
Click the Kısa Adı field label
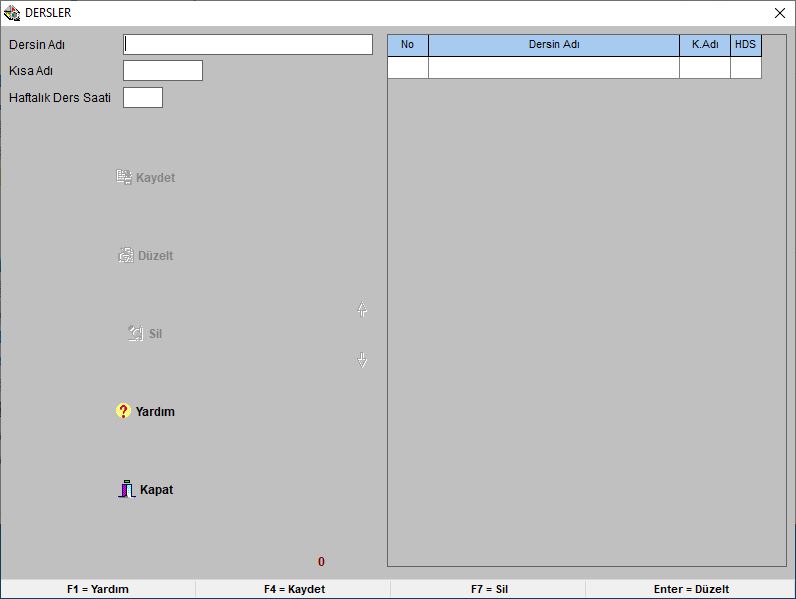[31, 71]
